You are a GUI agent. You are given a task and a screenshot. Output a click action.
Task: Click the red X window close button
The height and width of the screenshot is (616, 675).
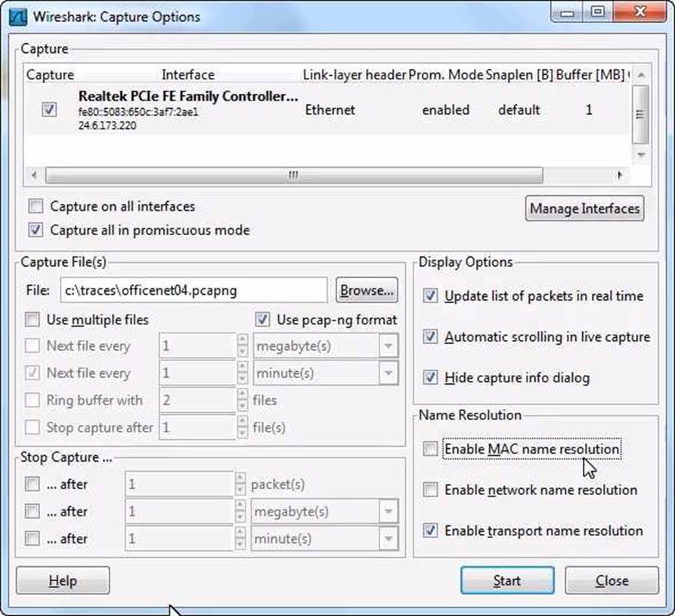(x=639, y=12)
